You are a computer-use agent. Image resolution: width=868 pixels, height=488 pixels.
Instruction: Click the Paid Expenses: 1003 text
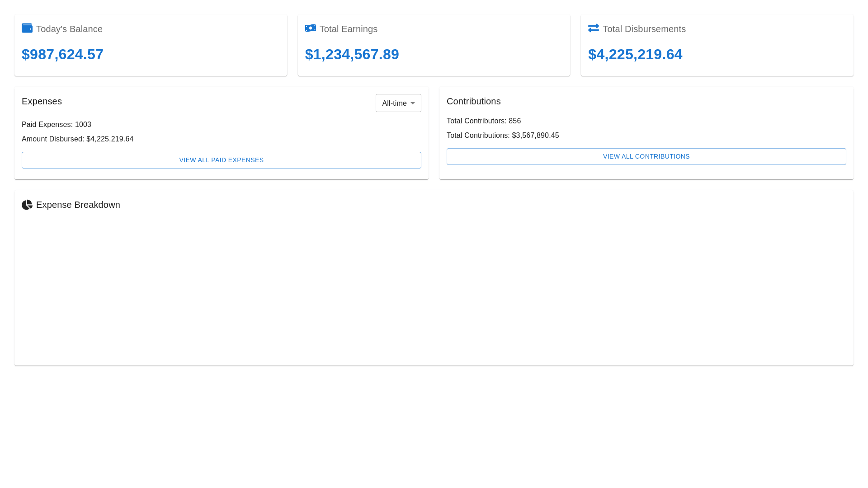[57, 124]
